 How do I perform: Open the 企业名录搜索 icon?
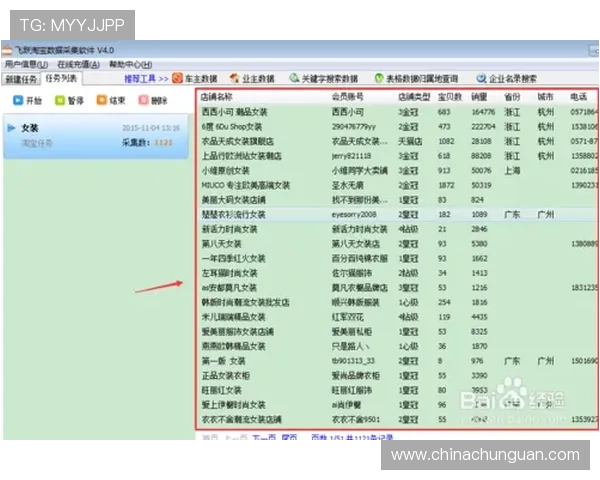481,78
